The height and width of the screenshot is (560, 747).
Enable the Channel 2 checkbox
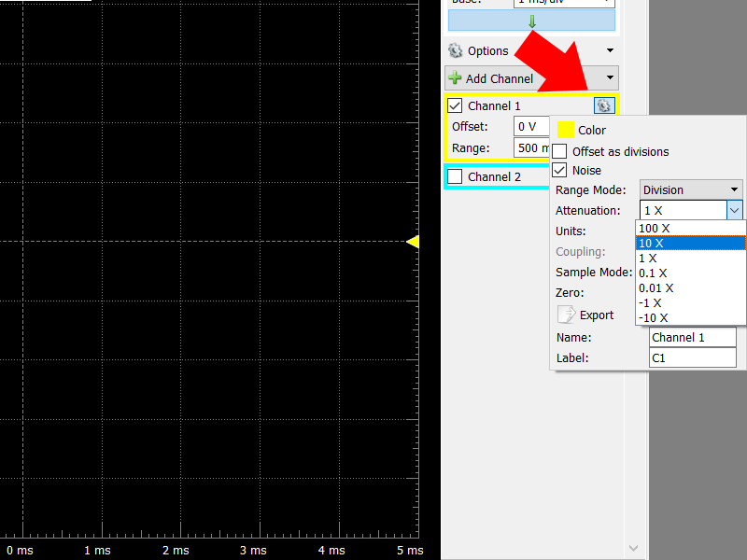[455, 176]
